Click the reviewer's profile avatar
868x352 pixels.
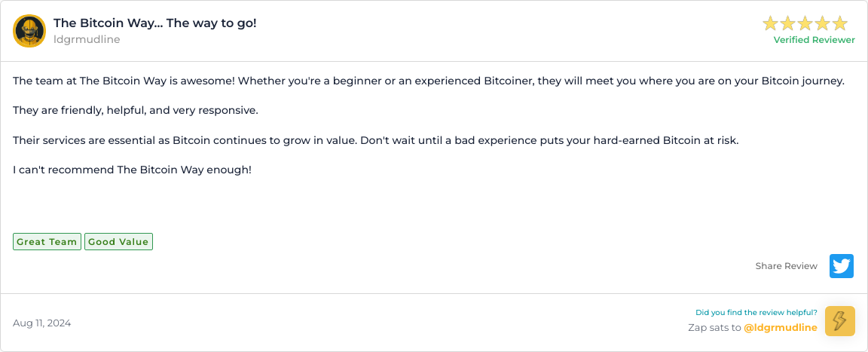click(x=29, y=31)
